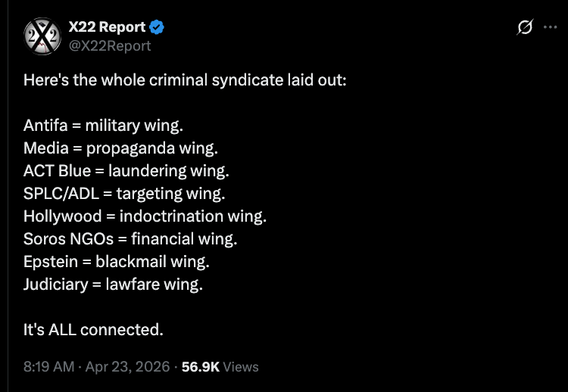Open the @X22Report handle link
Screen dimensions: 568x392
click(x=110, y=45)
